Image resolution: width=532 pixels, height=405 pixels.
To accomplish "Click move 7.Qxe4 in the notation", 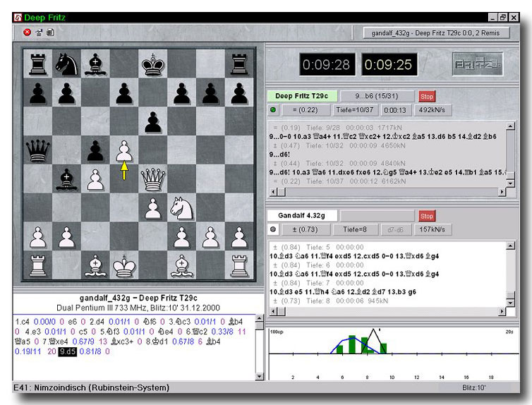I will (55, 341).
